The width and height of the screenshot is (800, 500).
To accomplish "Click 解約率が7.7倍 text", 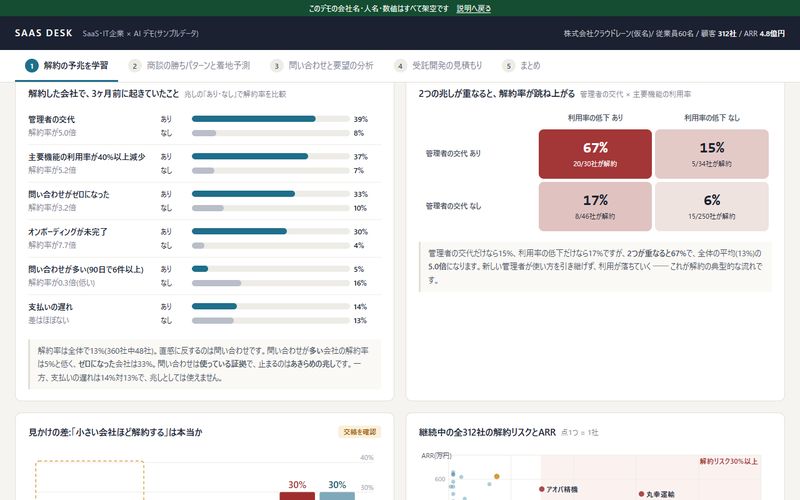I will [x=52, y=245].
